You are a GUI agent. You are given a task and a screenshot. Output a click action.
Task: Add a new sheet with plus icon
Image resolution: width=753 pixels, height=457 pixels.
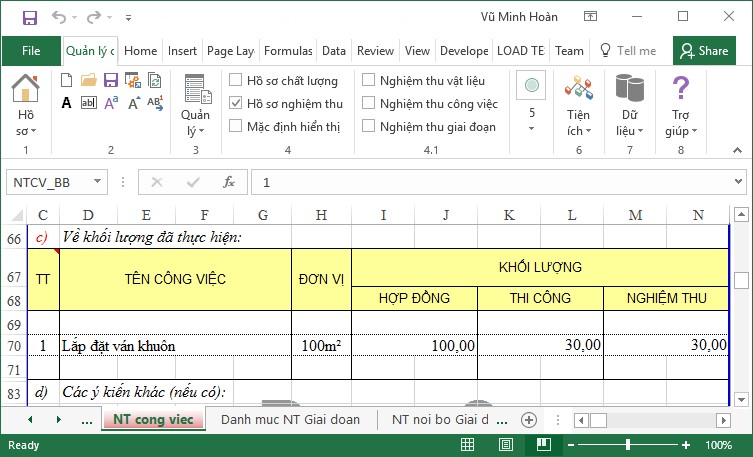point(529,420)
